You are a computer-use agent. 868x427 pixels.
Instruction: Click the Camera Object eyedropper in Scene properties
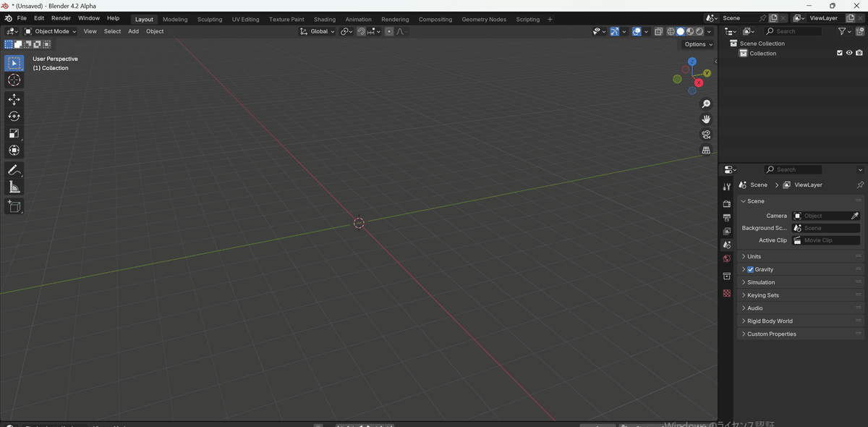[x=854, y=215]
